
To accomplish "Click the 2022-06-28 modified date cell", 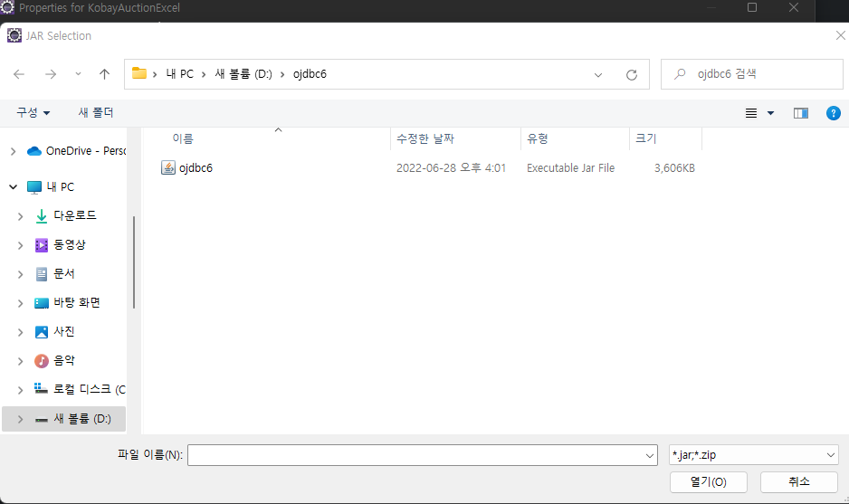I will 451,167.
